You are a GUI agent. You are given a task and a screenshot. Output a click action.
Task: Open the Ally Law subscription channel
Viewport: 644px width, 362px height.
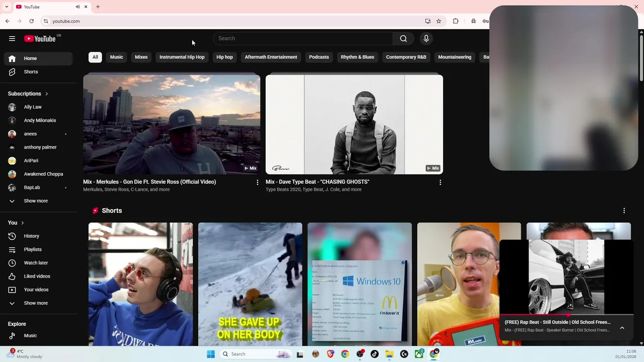coord(39,107)
